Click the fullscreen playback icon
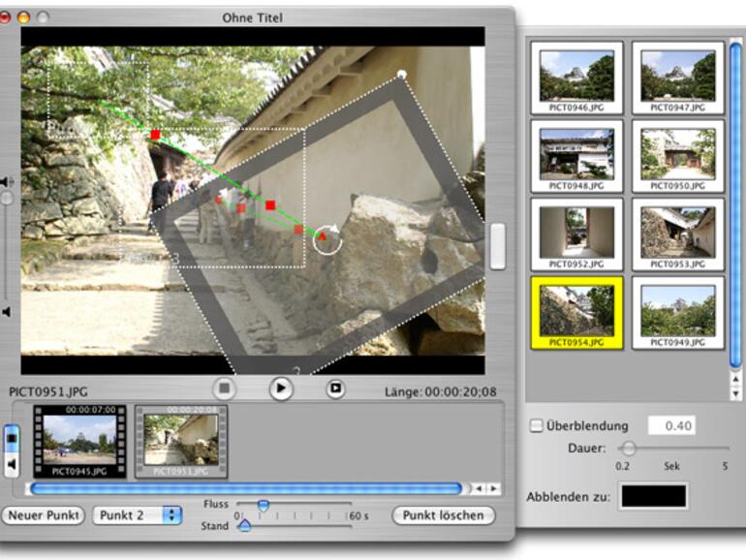Screen dimensions: 746x560 click(335, 389)
